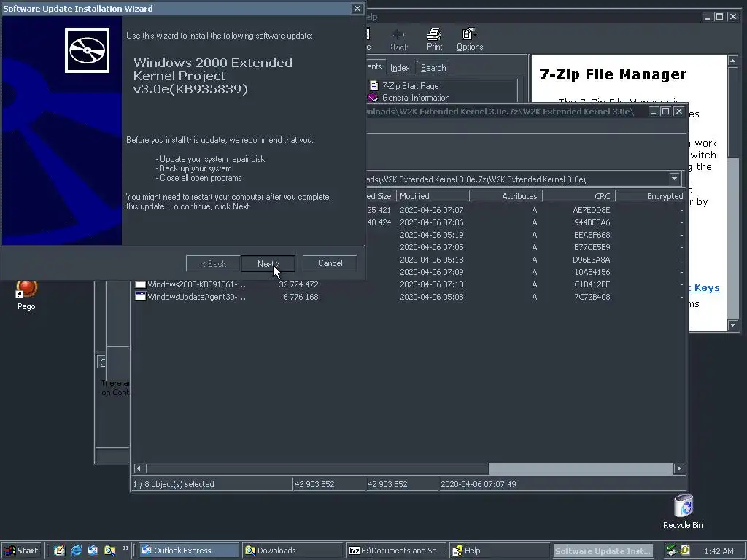Switch to the Help taskbar button

click(499, 551)
